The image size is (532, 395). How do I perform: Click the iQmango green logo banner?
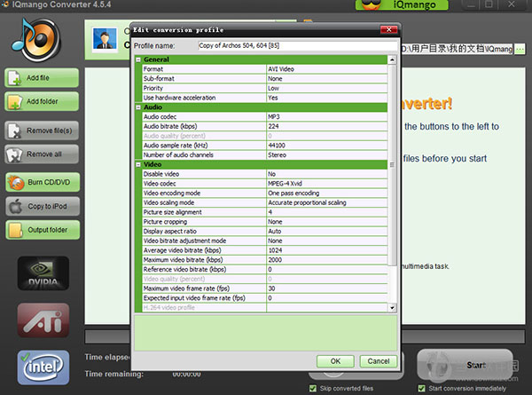(402, 4)
